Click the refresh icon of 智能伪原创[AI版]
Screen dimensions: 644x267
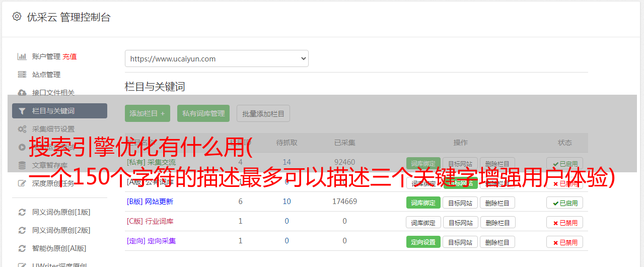pyautogui.click(x=22, y=248)
